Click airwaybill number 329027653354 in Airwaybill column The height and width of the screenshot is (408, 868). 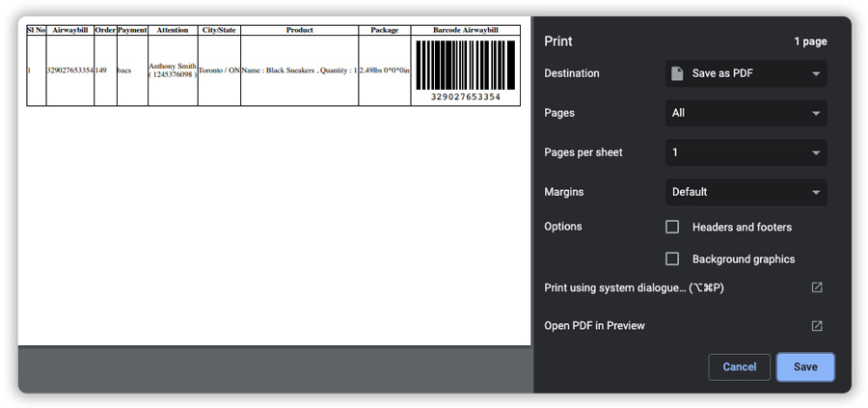(x=69, y=70)
